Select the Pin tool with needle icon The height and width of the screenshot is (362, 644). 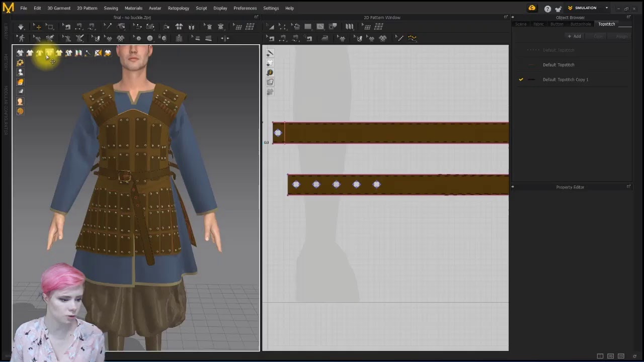[107, 27]
